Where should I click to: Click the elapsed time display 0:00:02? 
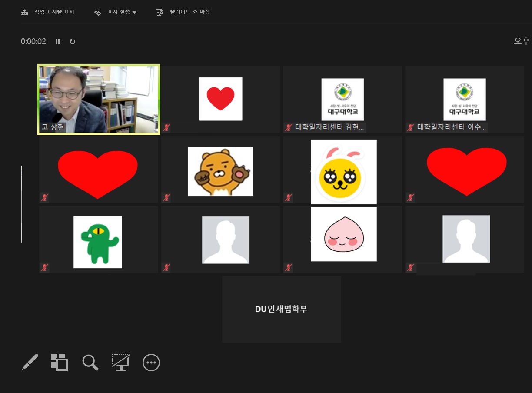[33, 42]
